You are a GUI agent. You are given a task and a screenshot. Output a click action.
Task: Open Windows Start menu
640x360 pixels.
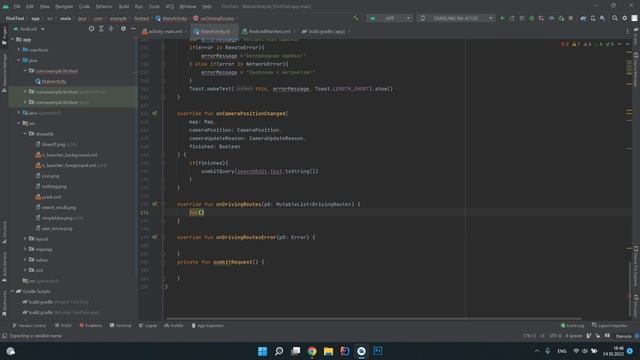click(x=262, y=351)
